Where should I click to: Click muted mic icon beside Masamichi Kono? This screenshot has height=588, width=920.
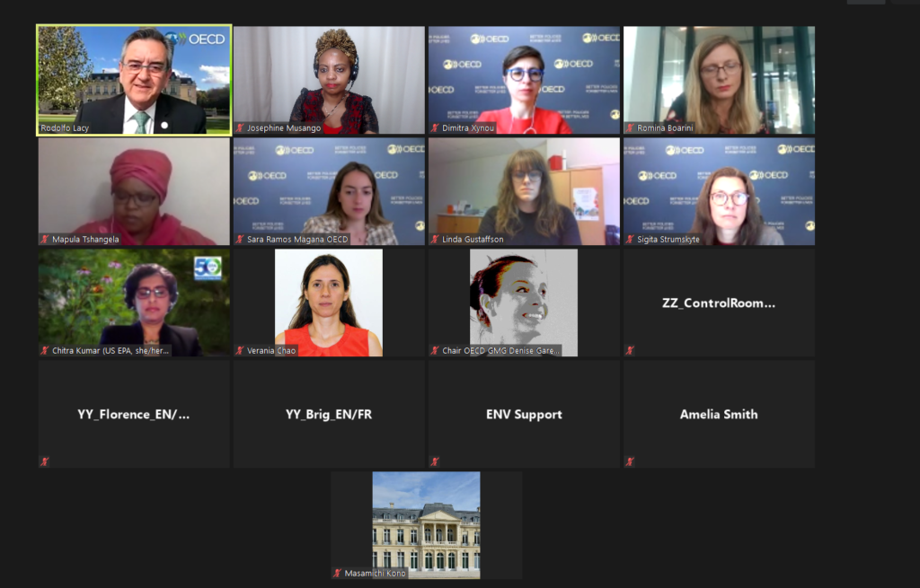click(338, 574)
